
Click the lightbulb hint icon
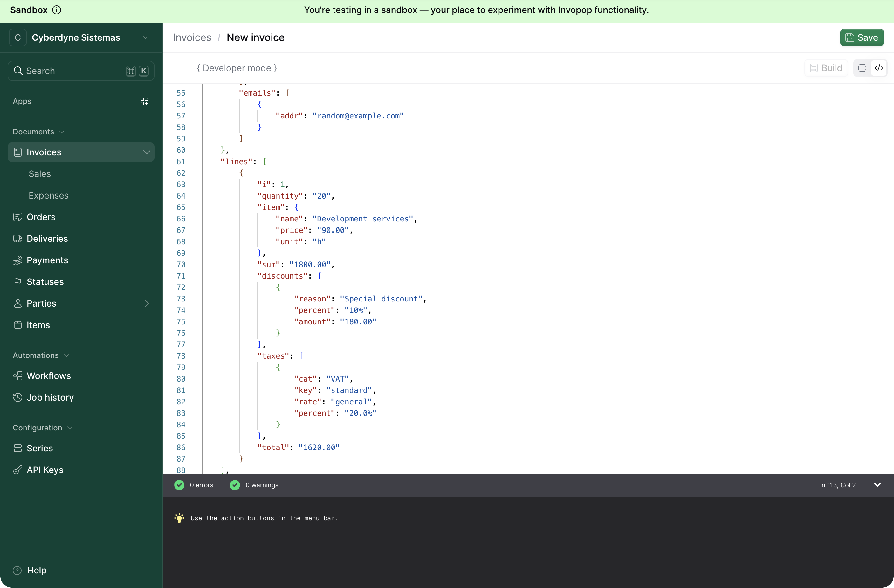point(180,518)
